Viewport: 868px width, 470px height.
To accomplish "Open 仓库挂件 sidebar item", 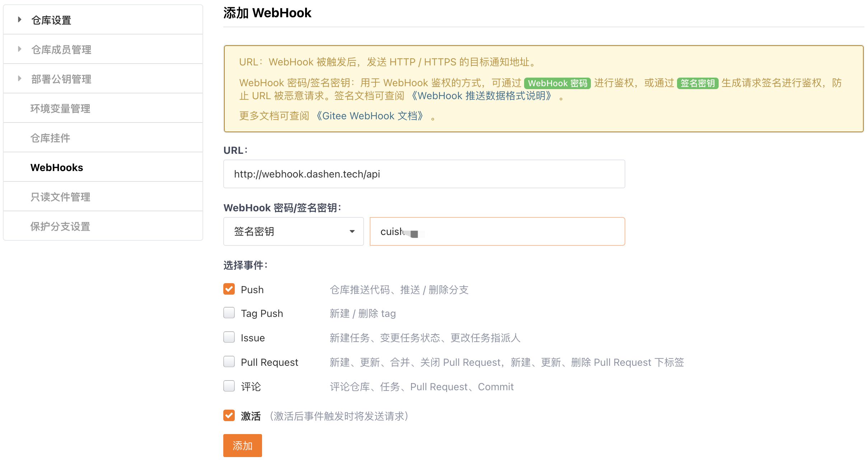I will click(50, 138).
